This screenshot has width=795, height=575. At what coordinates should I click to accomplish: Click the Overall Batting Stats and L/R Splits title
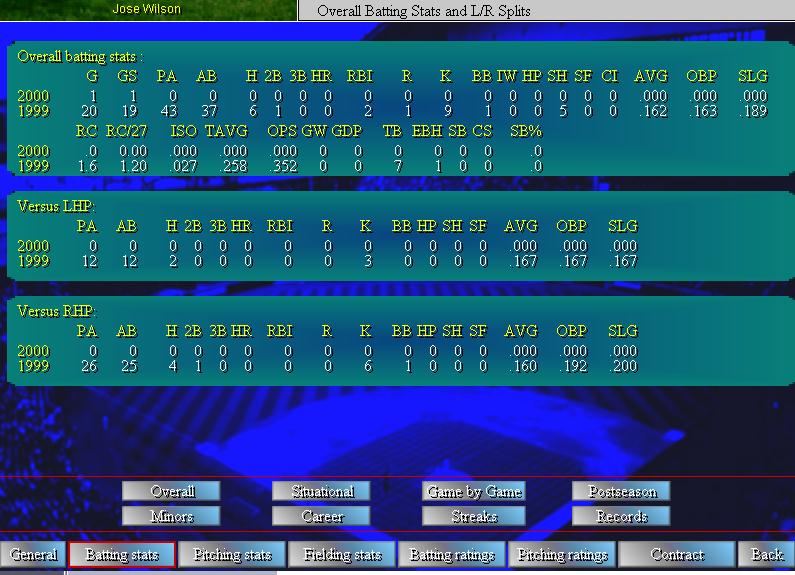424,11
